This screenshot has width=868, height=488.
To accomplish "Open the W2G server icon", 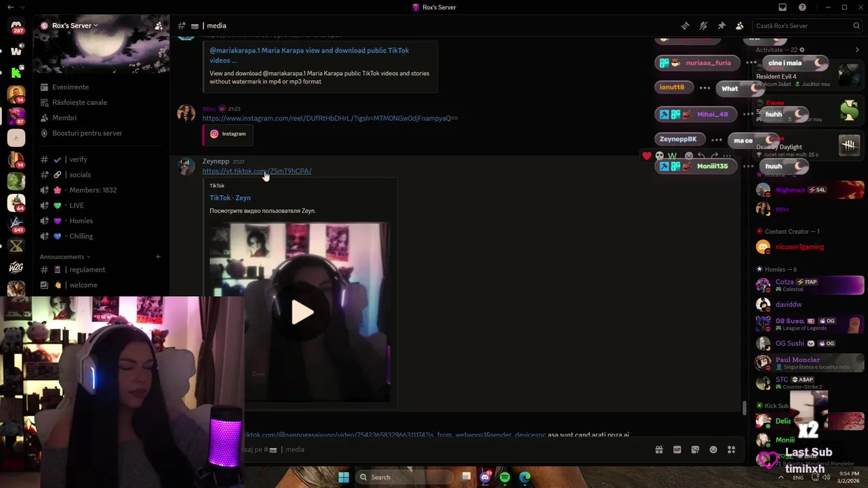I will coord(16,268).
